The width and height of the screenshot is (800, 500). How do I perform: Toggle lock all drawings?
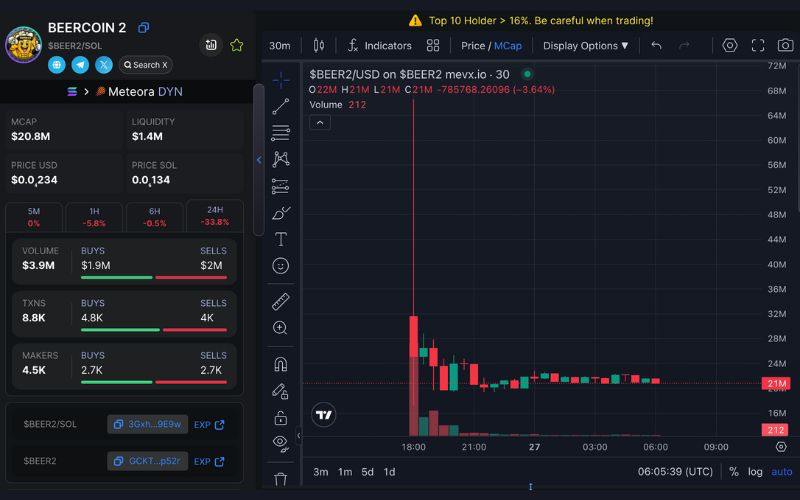click(x=281, y=418)
